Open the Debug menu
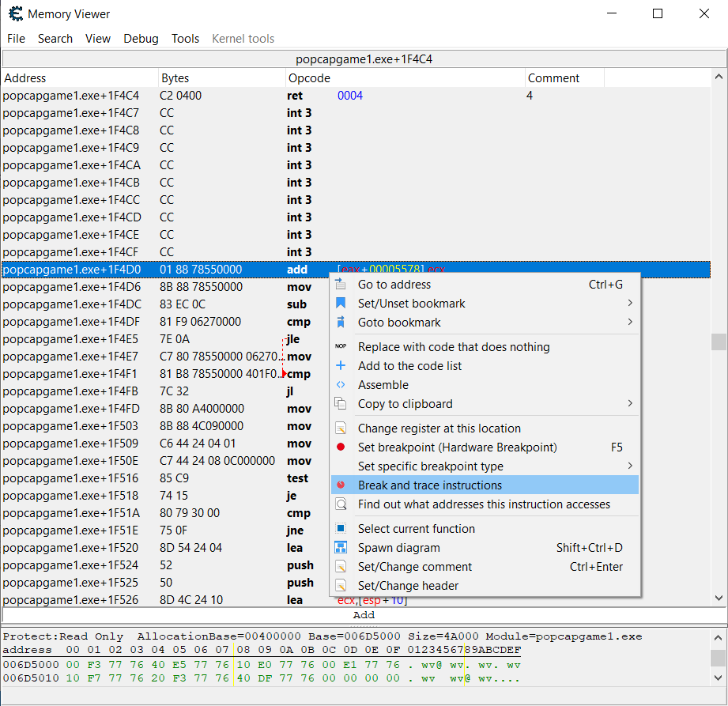This screenshot has width=728, height=706. click(x=141, y=39)
